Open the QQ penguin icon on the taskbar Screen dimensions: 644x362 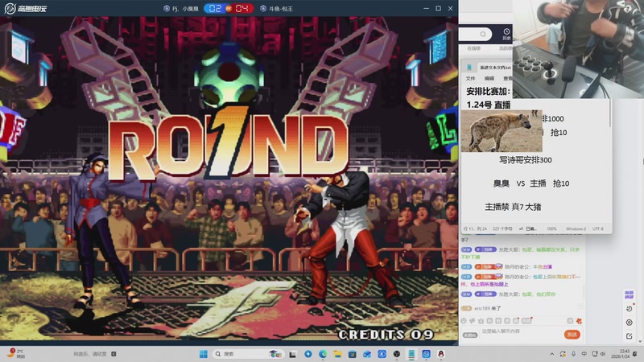click(x=440, y=354)
